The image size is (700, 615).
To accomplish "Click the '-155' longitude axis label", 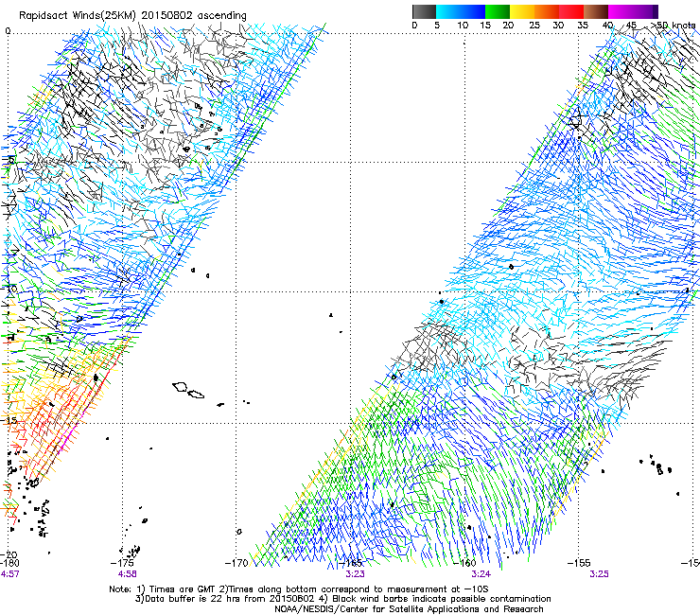I will click(579, 563).
